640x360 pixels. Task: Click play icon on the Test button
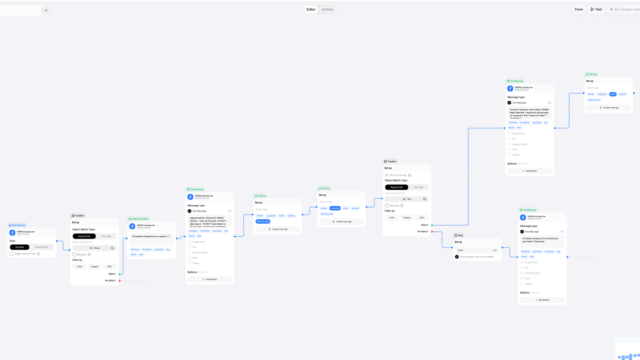(x=592, y=9)
